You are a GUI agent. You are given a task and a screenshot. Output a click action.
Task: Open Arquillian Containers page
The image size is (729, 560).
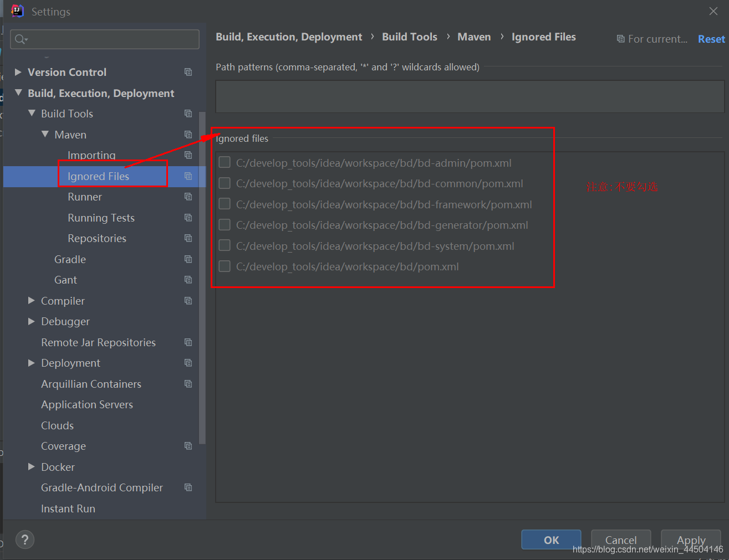(91, 384)
